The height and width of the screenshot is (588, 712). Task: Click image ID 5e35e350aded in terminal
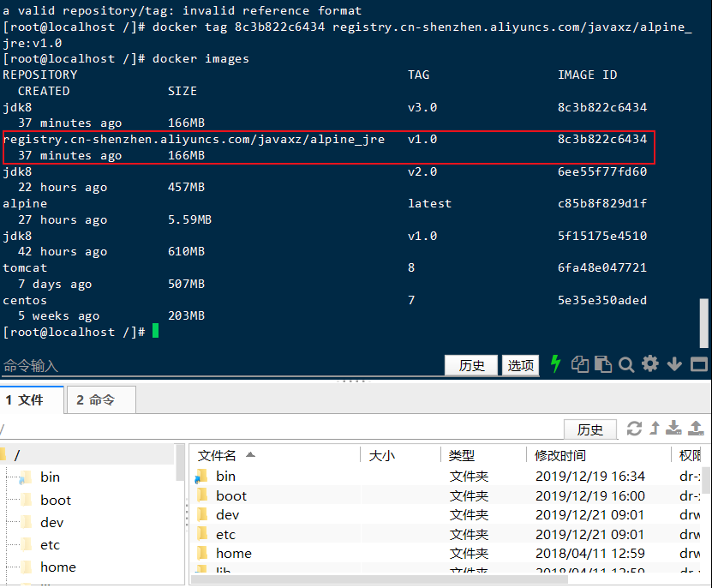click(602, 300)
